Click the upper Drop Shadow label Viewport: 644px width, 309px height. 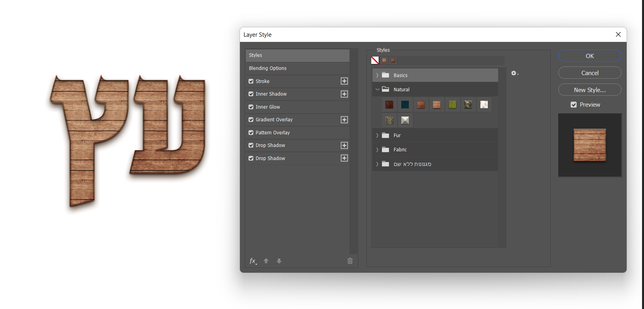pyautogui.click(x=270, y=145)
